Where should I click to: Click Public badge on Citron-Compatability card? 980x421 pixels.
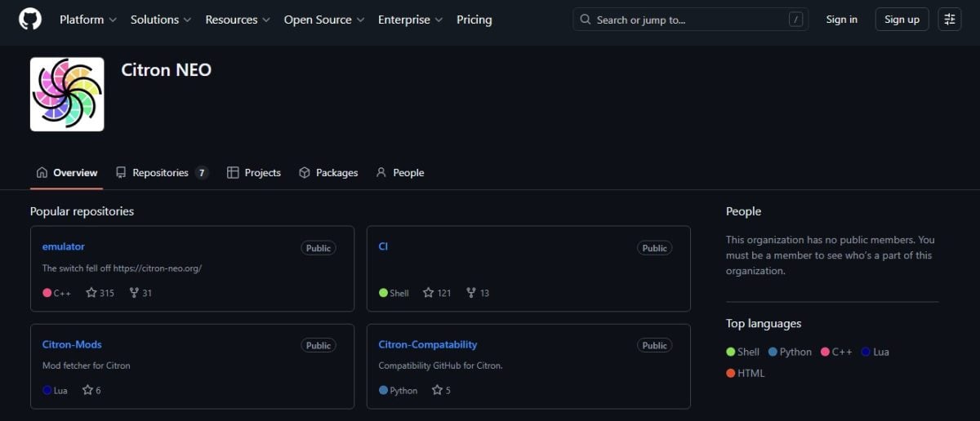pyautogui.click(x=655, y=346)
